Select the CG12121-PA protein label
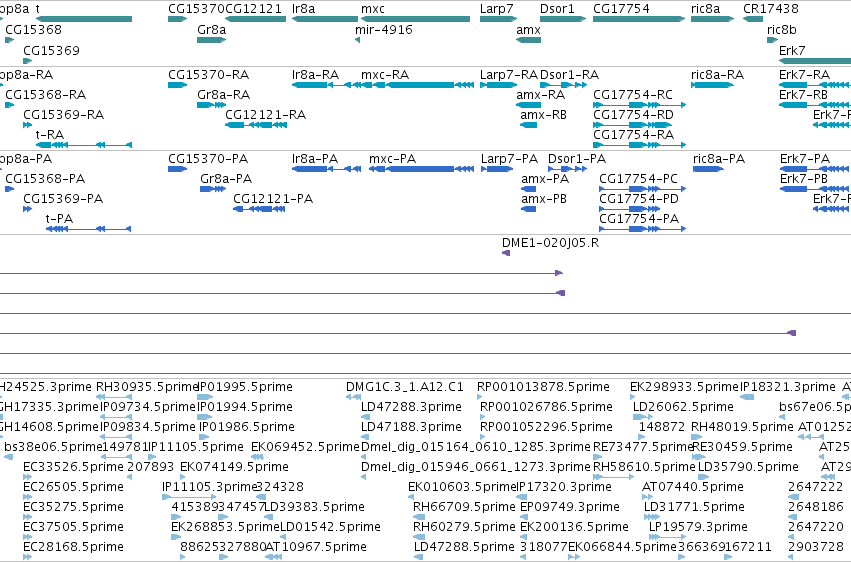Viewport: 851px width, 562px height. pyautogui.click(x=273, y=199)
